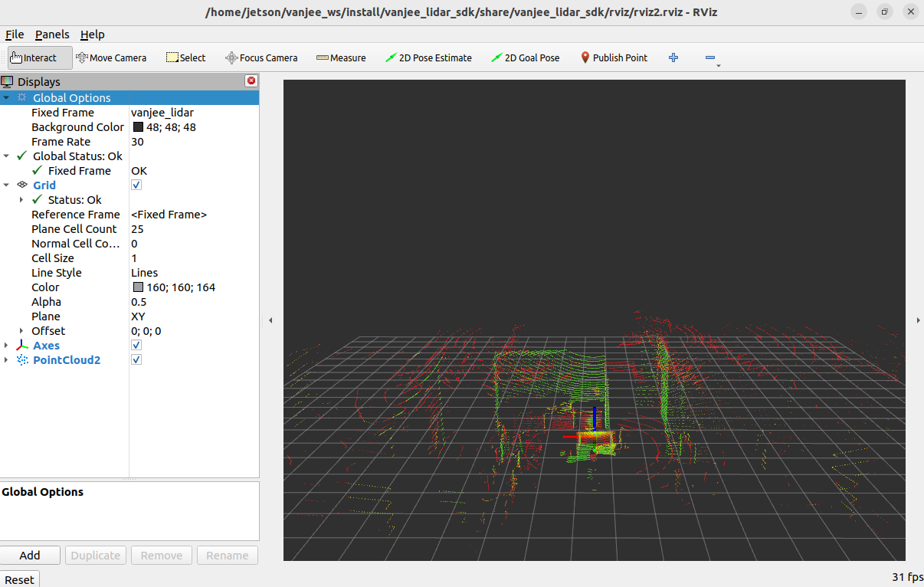Select the Global Options row label

point(71,97)
